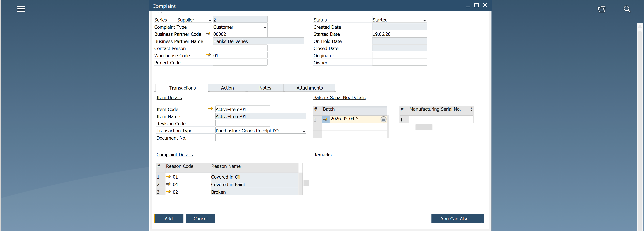This screenshot has width=644, height=231.
Task: Open the Complaint Type dropdown
Action: pyautogui.click(x=265, y=28)
